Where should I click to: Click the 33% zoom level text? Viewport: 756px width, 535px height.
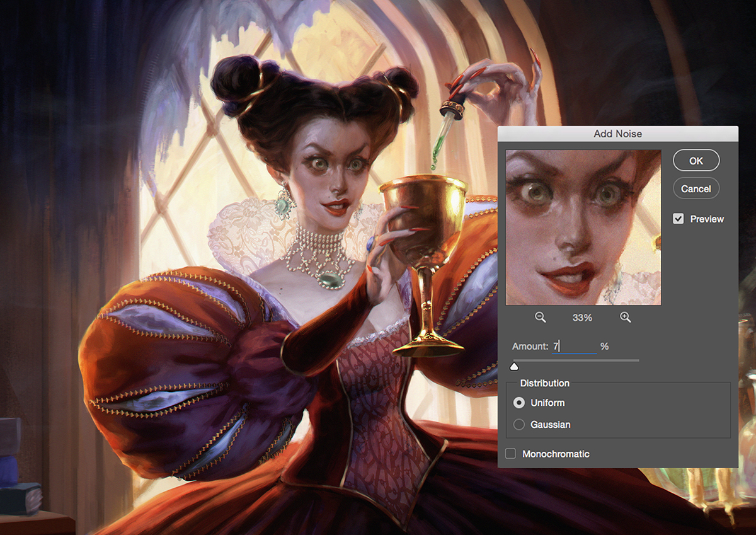pyautogui.click(x=582, y=318)
